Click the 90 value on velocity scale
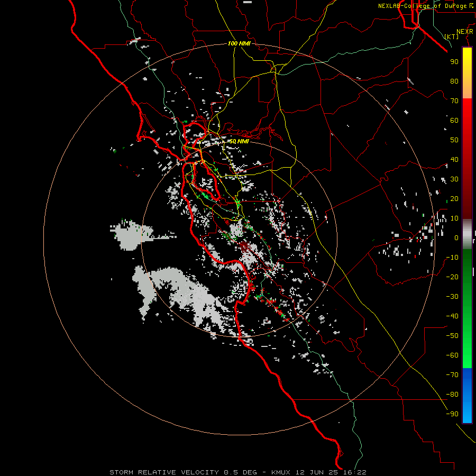The height and width of the screenshot is (476, 476). 454,62
